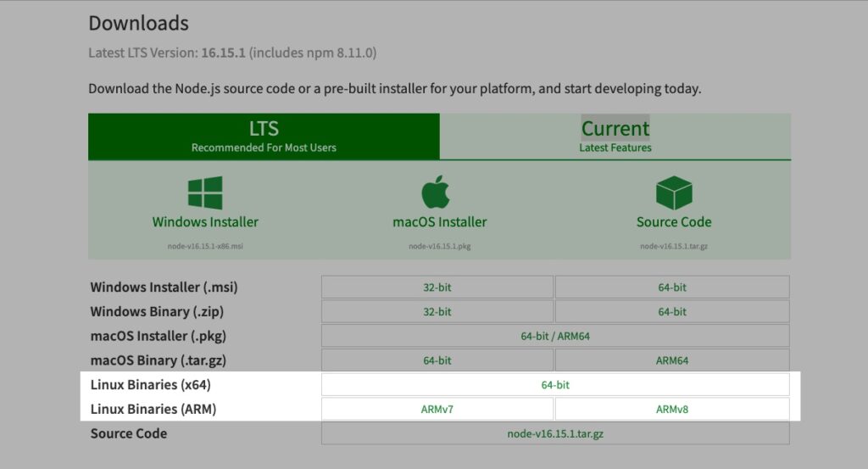Download 64-bit macOS Binary (.tar.gz)
Viewport: 868px width, 469px height.
pos(437,360)
